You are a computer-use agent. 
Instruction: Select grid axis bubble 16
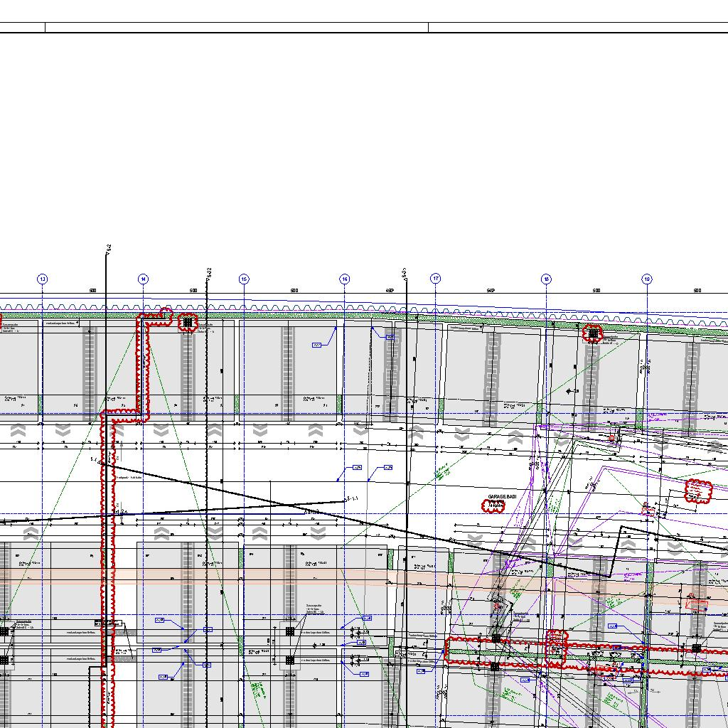(x=345, y=279)
